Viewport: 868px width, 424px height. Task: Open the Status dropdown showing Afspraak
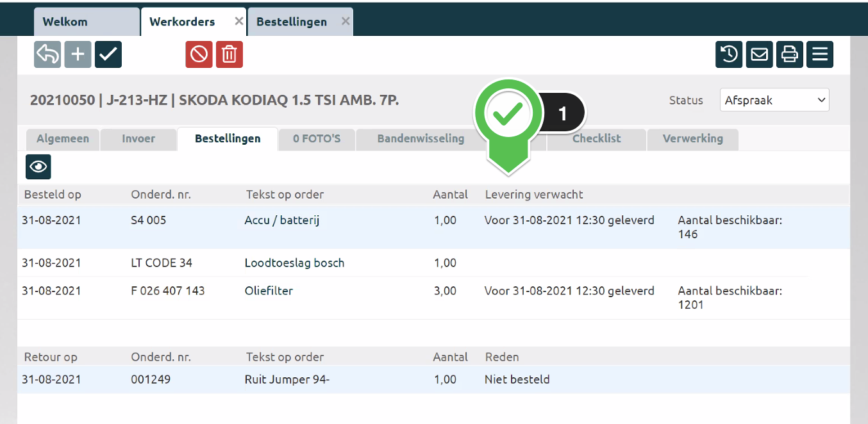[x=774, y=101]
